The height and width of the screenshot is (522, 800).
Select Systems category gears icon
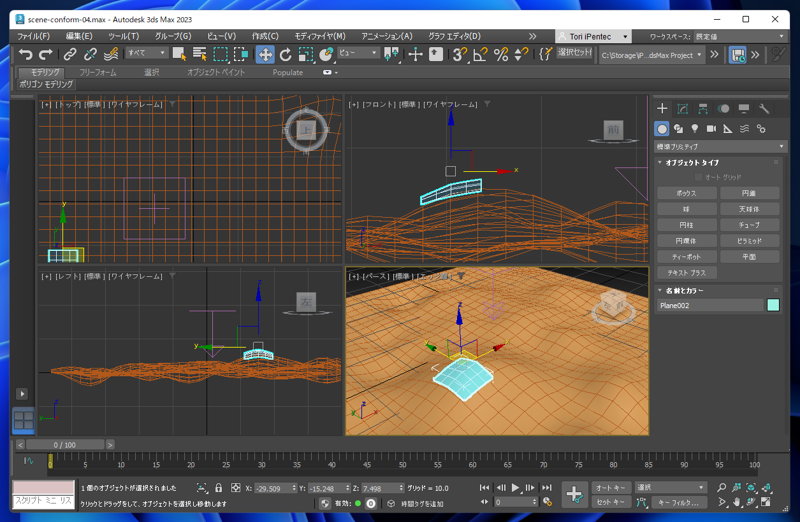(761, 129)
